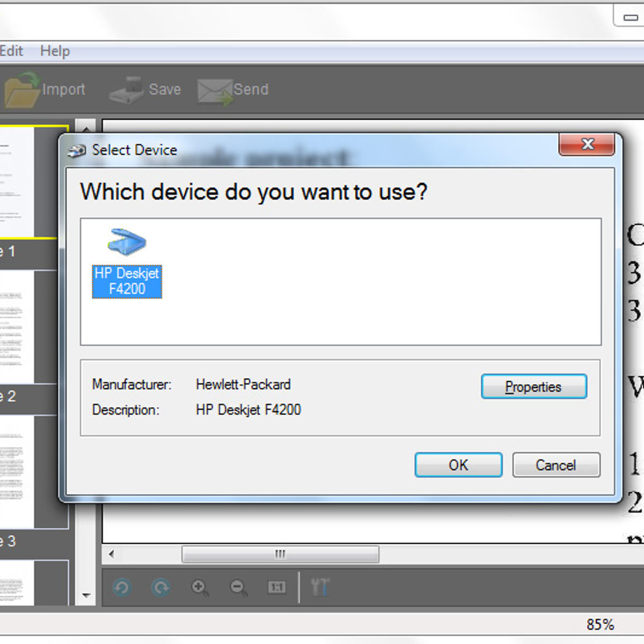Click the zoom out magnifier

tap(238, 588)
